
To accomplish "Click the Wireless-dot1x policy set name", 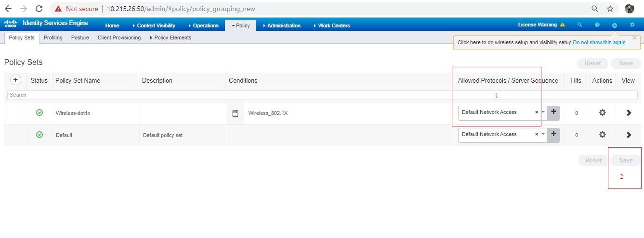I will 73,113.
